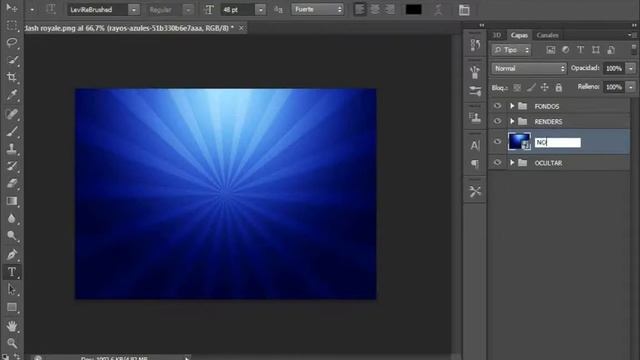Toggle text orientation in options bar
Image resolution: width=640 pixels, height=360 pixels.
(51, 9)
